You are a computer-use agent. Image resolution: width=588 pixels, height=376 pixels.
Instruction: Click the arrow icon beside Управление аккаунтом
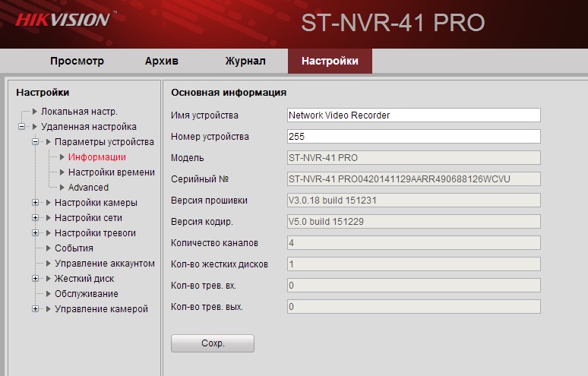pos(48,263)
